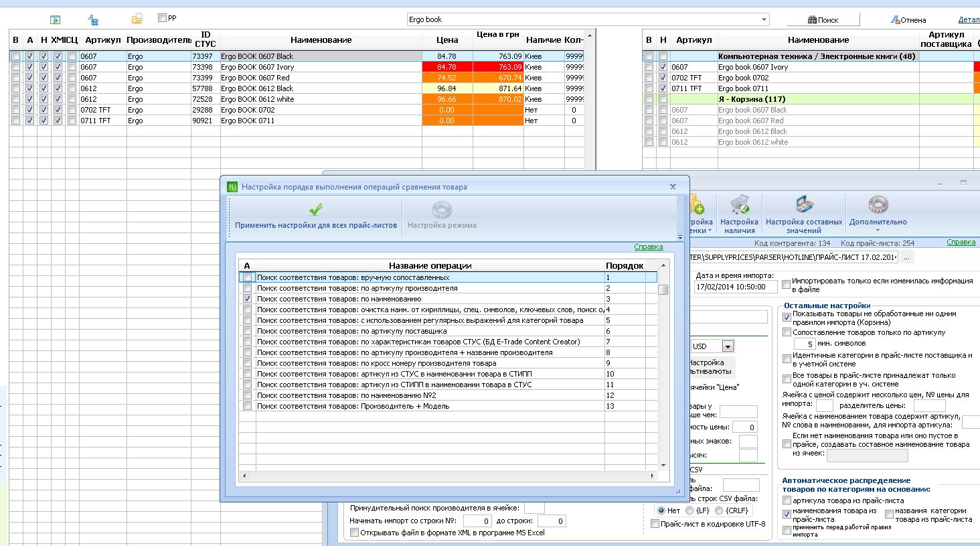
Task: Click the folder documents icon in the top toolbar
Action: point(137,19)
